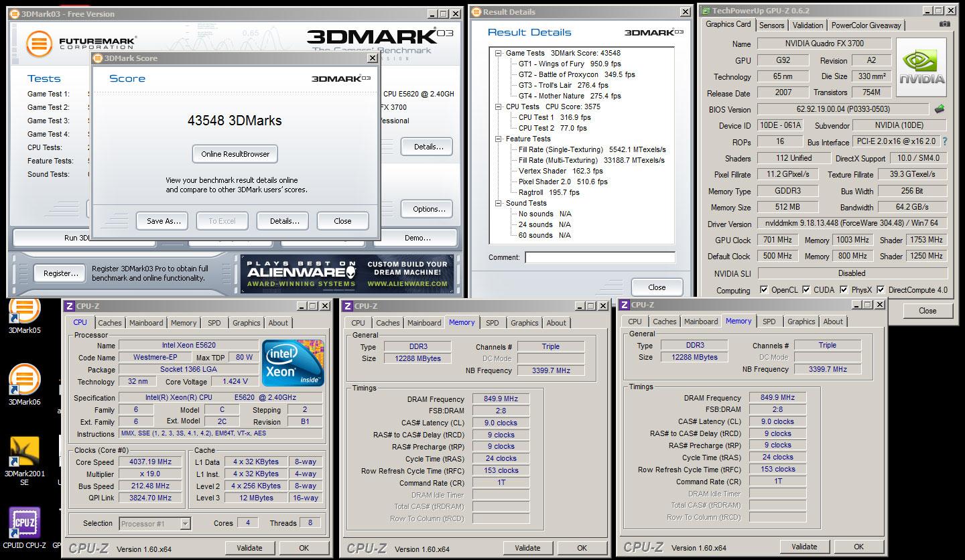Open the Processor #1 selection dropdown

click(x=186, y=524)
